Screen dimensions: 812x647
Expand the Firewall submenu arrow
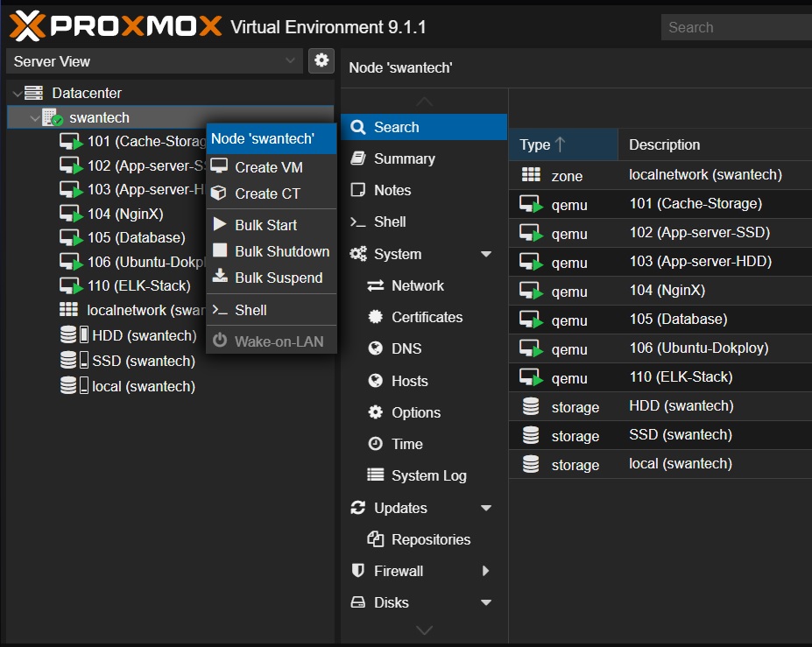[x=486, y=571]
